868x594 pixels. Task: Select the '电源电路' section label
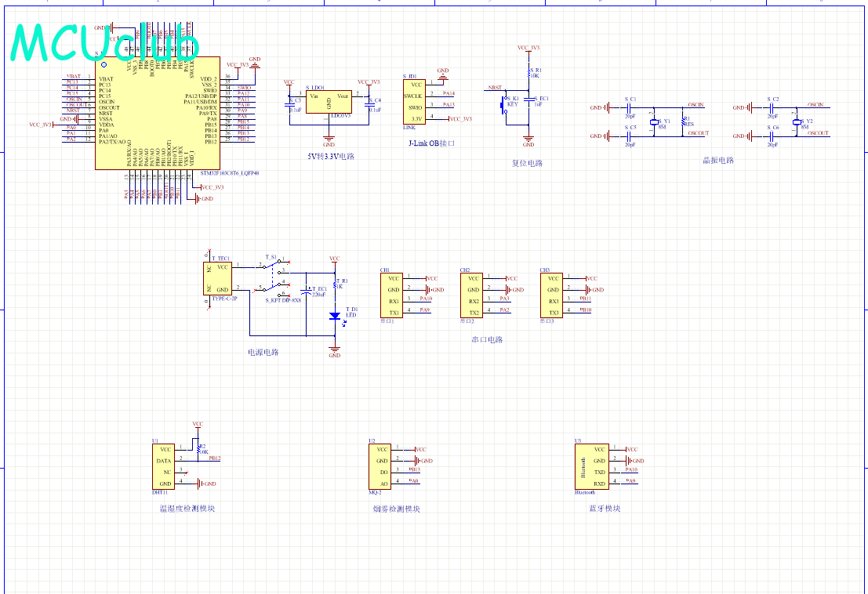tap(263, 352)
